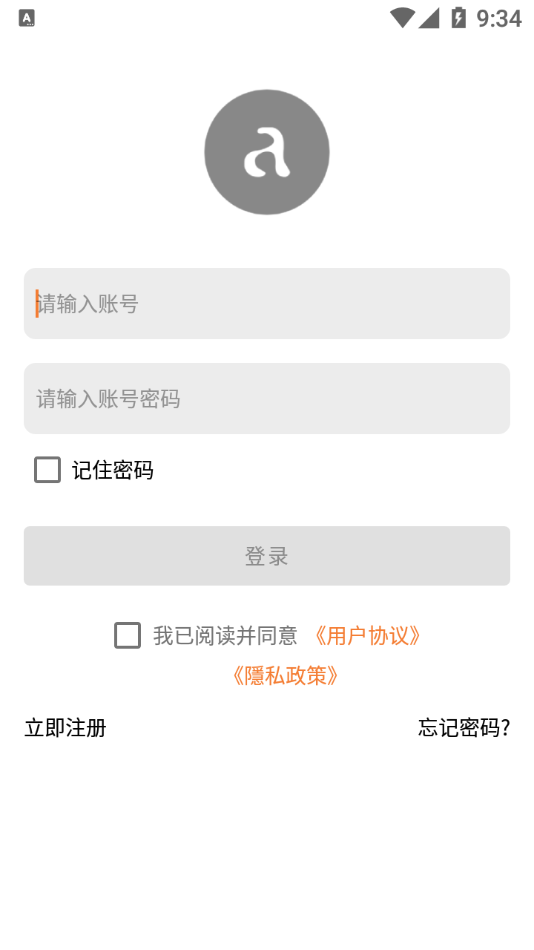Tap the battery charging icon
Viewport: 534px width, 950px height.
point(458,18)
